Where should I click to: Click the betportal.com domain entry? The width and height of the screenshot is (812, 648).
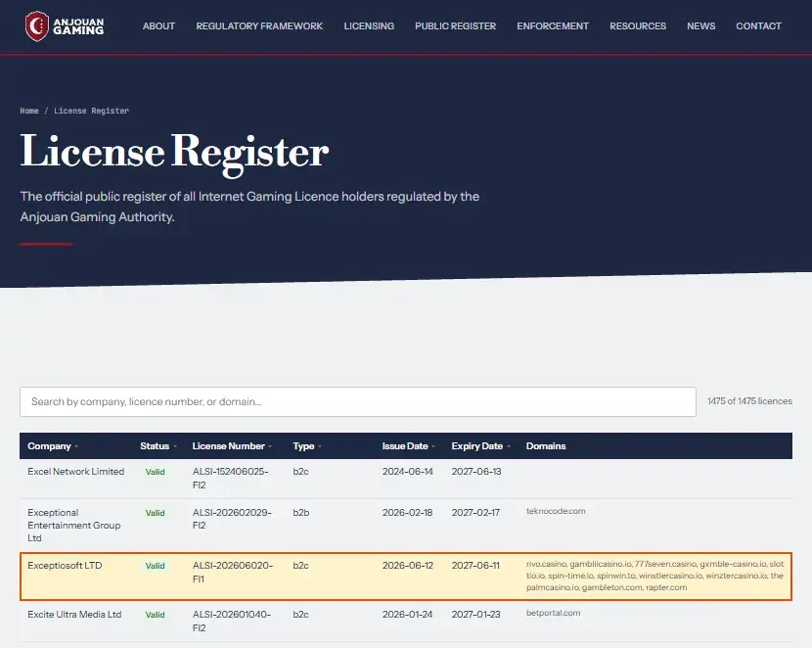(x=553, y=613)
